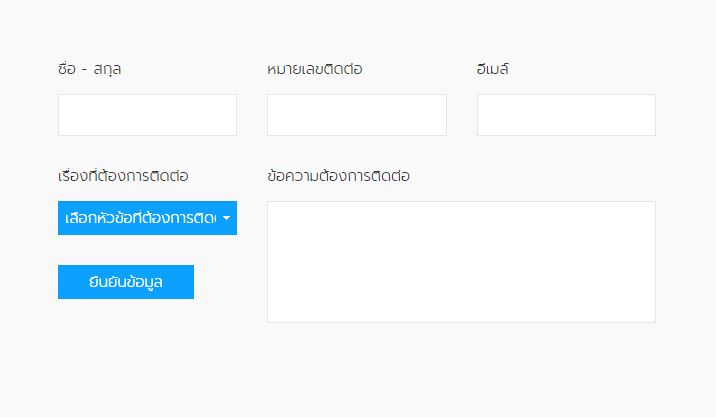The image size is (716, 417).
Task: Focus the หมายเลขติดต่อ phone number field
Action: [356, 115]
